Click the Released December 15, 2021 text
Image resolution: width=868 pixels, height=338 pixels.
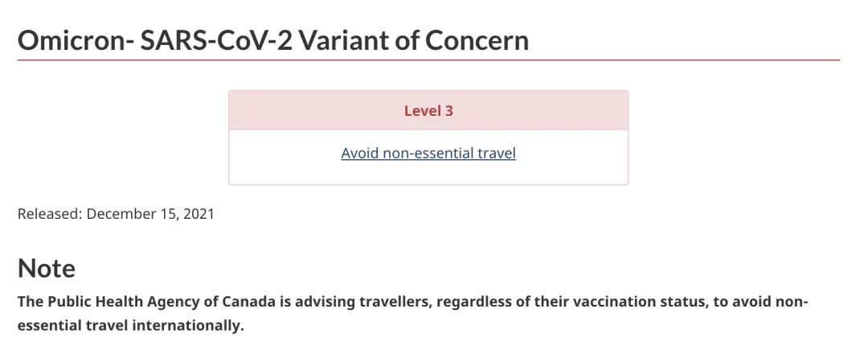116,214
